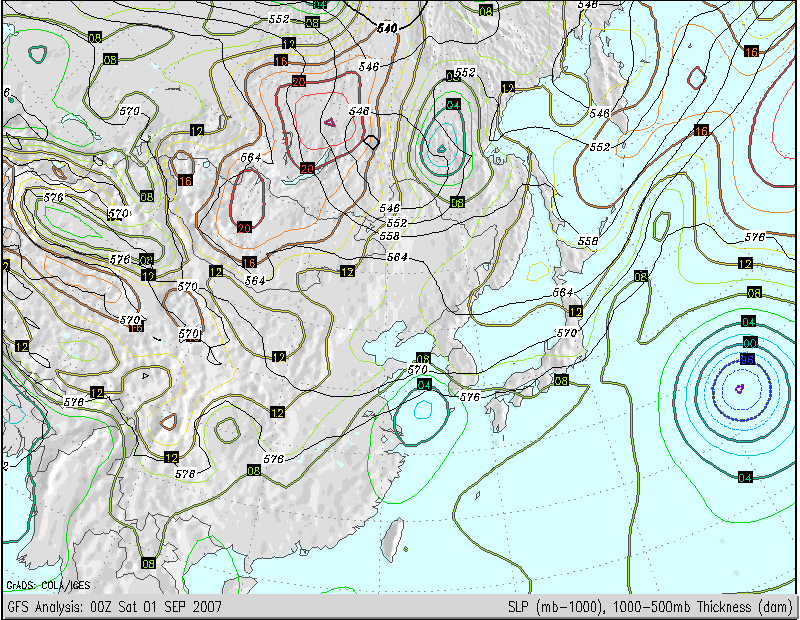Click the 552 thickness label at top
The height and width of the screenshot is (620, 800).
279,19
